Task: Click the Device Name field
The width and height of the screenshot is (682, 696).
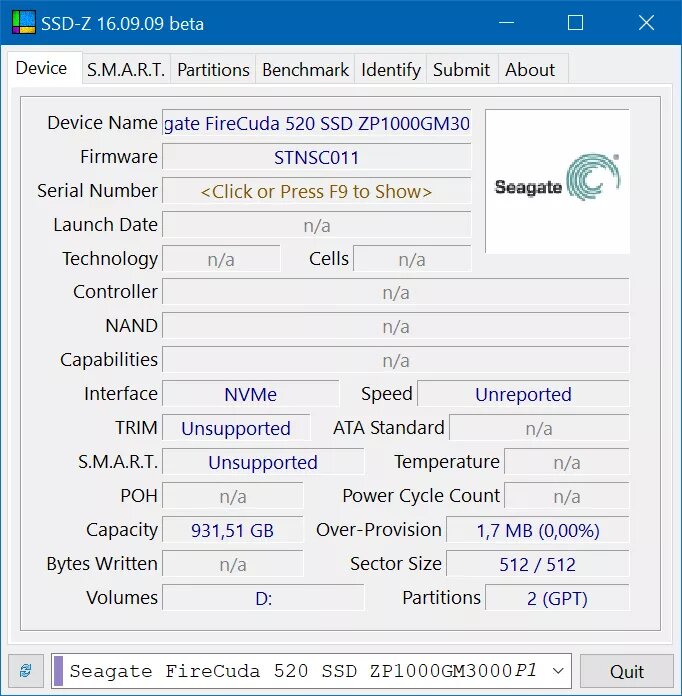Action: (x=317, y=123)
